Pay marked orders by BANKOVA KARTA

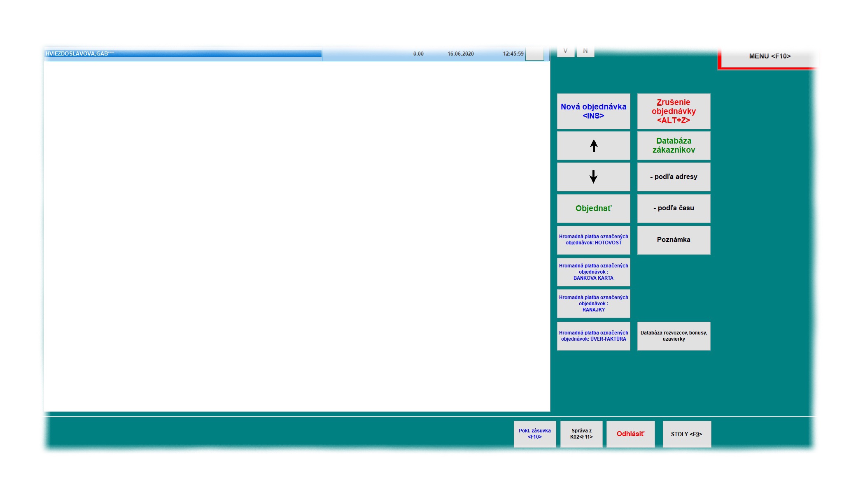tap(593, 272)
